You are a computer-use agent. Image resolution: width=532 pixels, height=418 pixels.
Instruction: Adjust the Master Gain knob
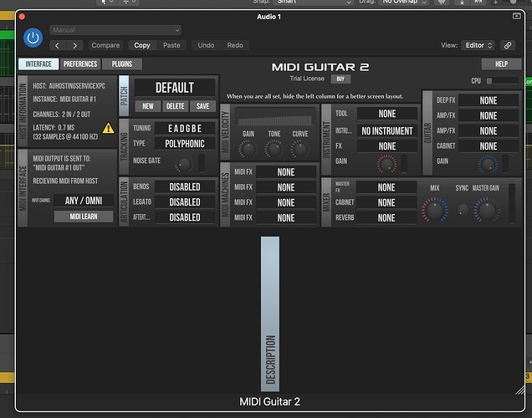487,210
